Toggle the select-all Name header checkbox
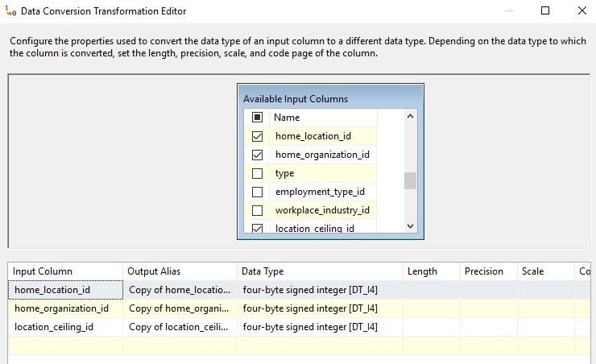 click(258, 118)
